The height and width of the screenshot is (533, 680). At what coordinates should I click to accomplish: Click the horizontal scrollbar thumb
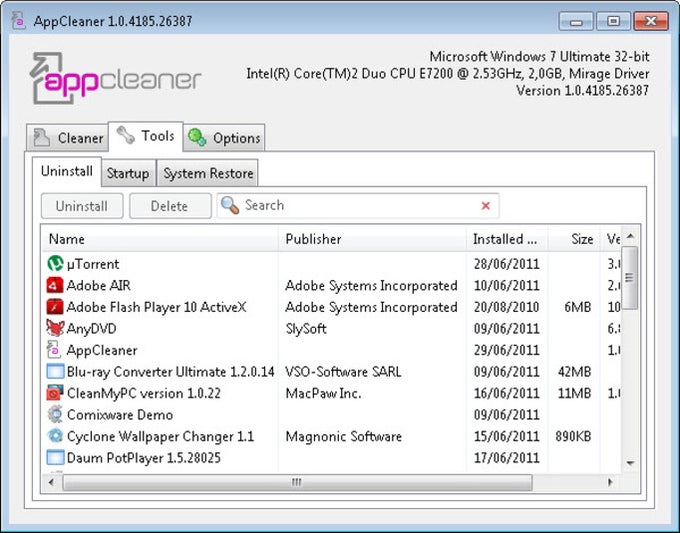[x=297, y=482]
